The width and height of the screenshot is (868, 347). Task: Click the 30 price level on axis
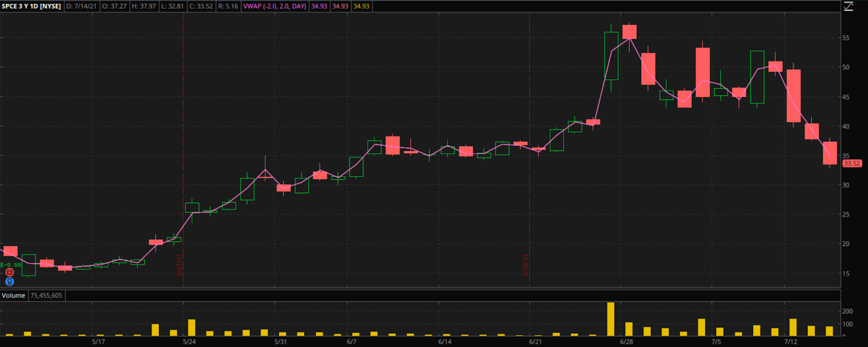coord(846,185)
